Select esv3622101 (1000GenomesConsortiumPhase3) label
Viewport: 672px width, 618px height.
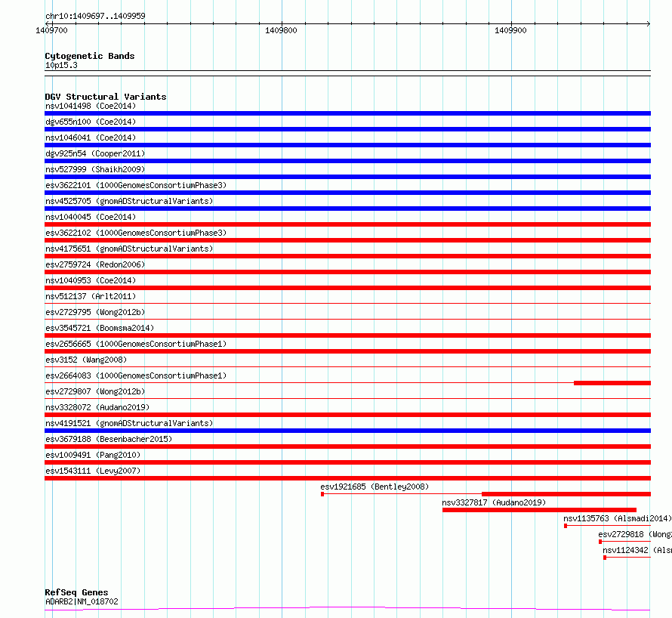coord(136,185)
